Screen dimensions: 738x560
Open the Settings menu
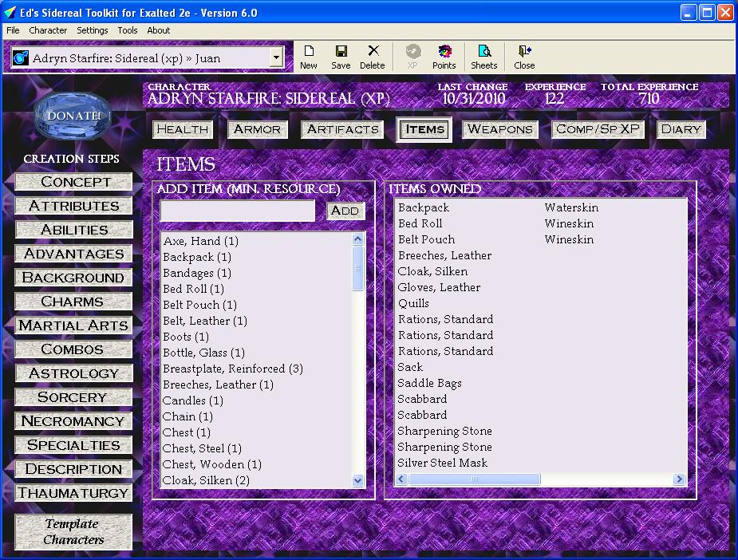pos(93,30)
